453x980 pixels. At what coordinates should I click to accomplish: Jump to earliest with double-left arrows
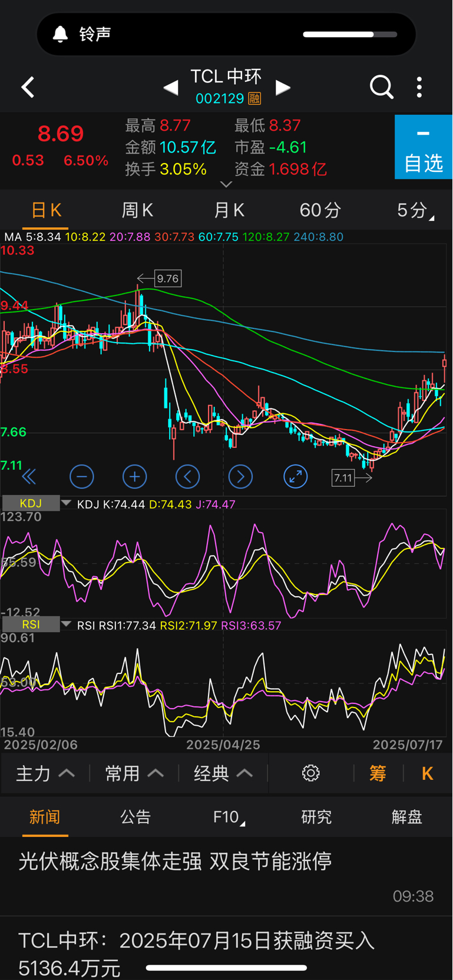point(29,477)
